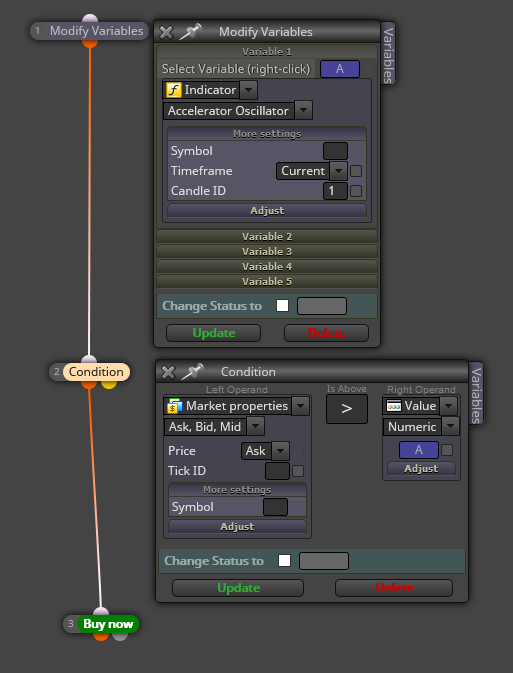Click yellow output connector under Condition node
Screen dimensions: 513x673
tap(109, 384)
